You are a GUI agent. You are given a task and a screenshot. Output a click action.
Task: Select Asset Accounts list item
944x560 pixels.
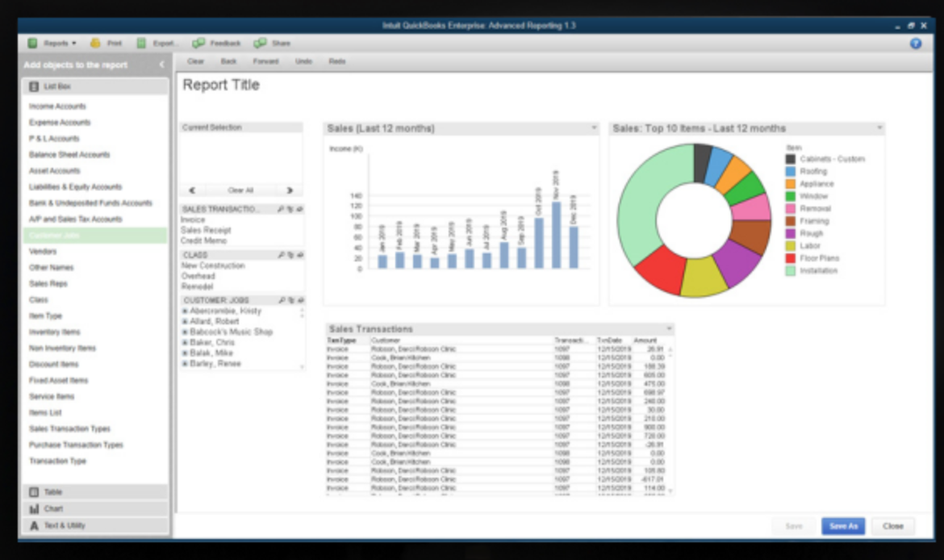(x=55, y=171)
